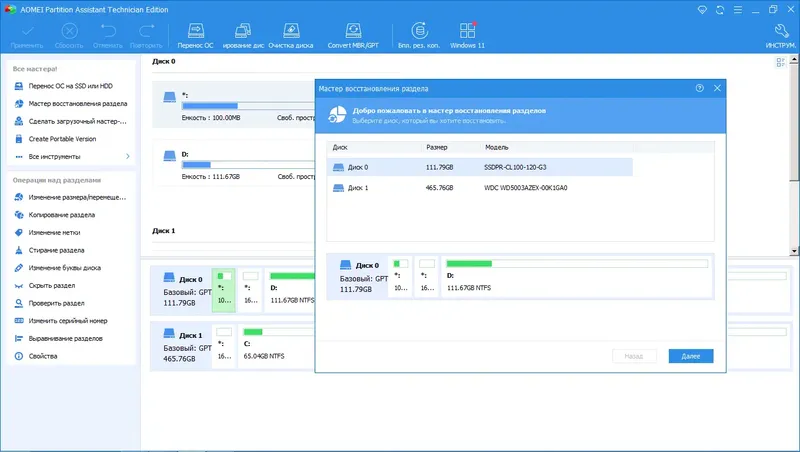Select C: 65.04GB NTFS partition on Disk 1
The height and width of the screenshot is (452, 800).
278,345
